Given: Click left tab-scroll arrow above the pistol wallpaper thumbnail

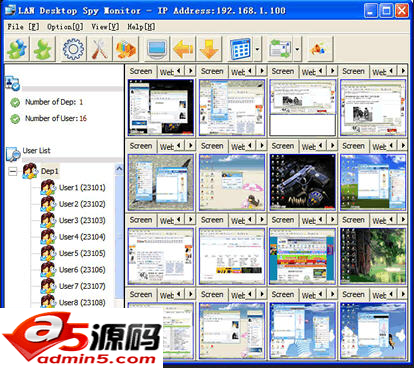Looking at the screenshot, I should 320,145.
